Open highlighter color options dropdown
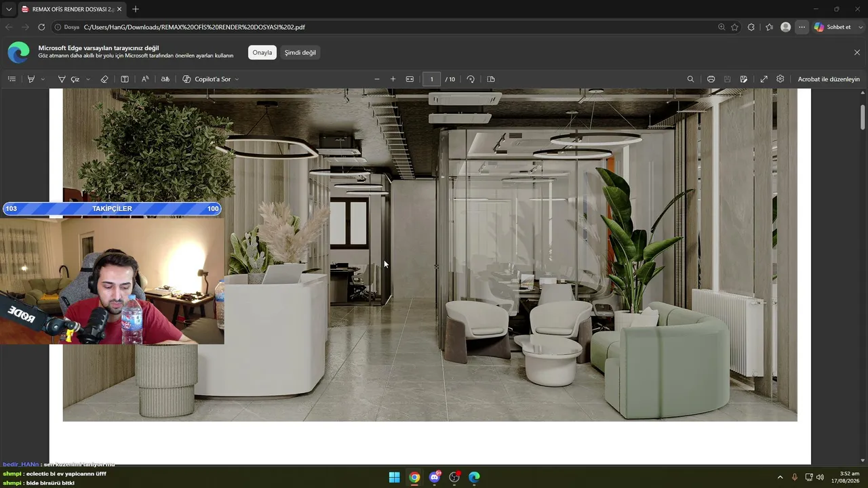Viewport: 868px width, 488px height. point(43,79)
